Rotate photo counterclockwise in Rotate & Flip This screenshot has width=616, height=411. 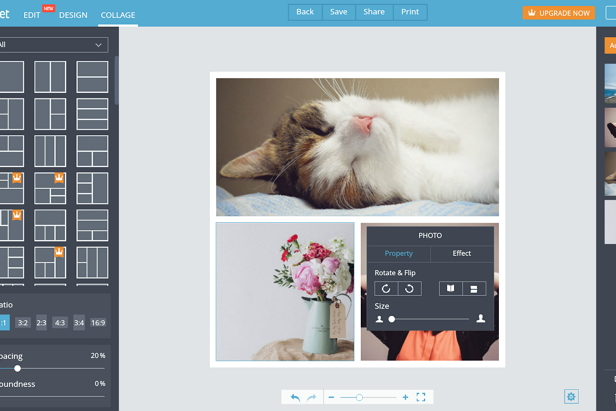pos(386,289)
